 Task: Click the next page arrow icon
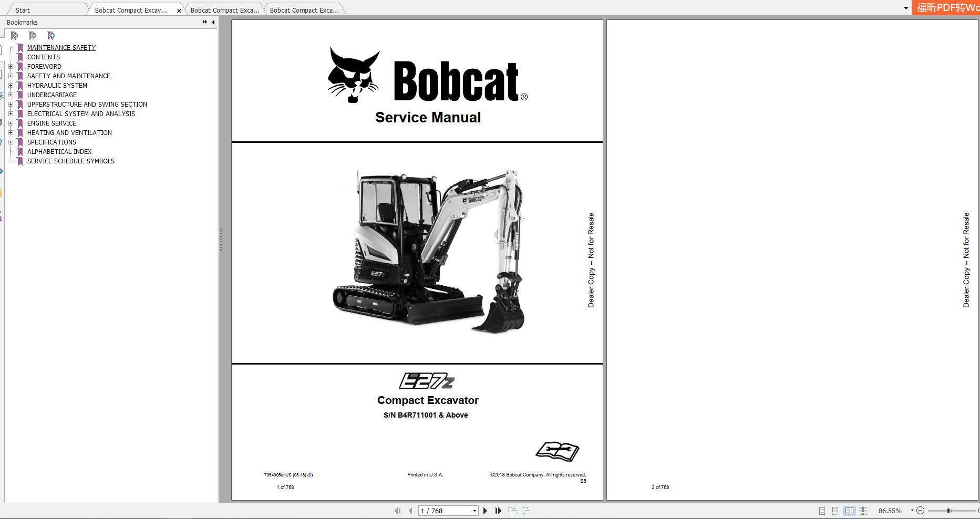coord(485,511)
